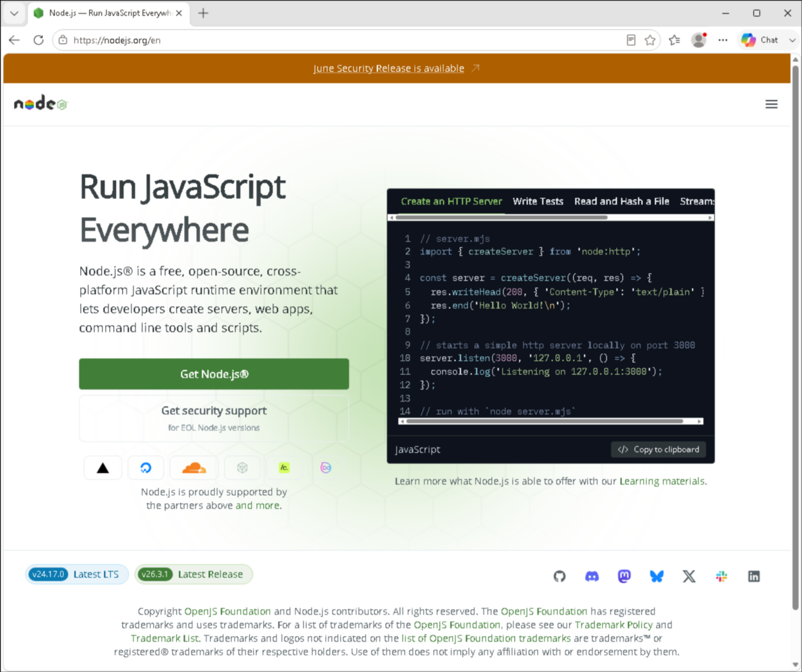This screenshot has height=672, width=802.
Task: Open the LinkedIn icon link
Action: click(754, 576)
